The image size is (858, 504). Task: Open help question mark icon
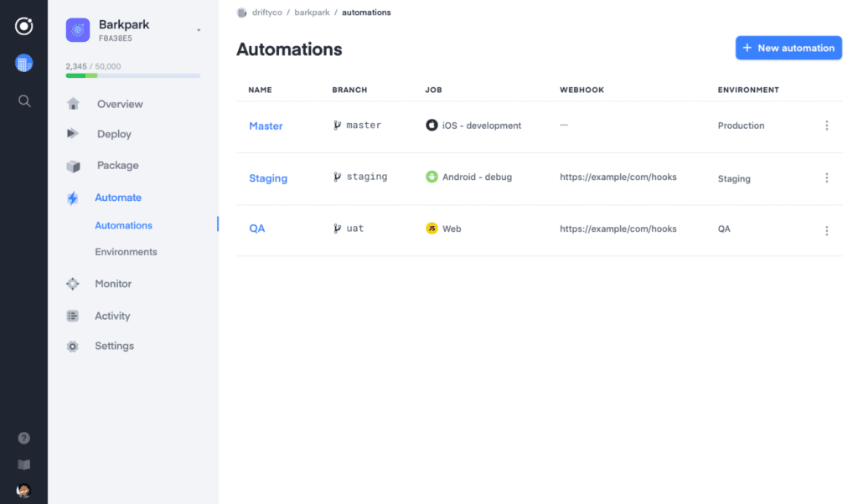[x=23, y=438]
